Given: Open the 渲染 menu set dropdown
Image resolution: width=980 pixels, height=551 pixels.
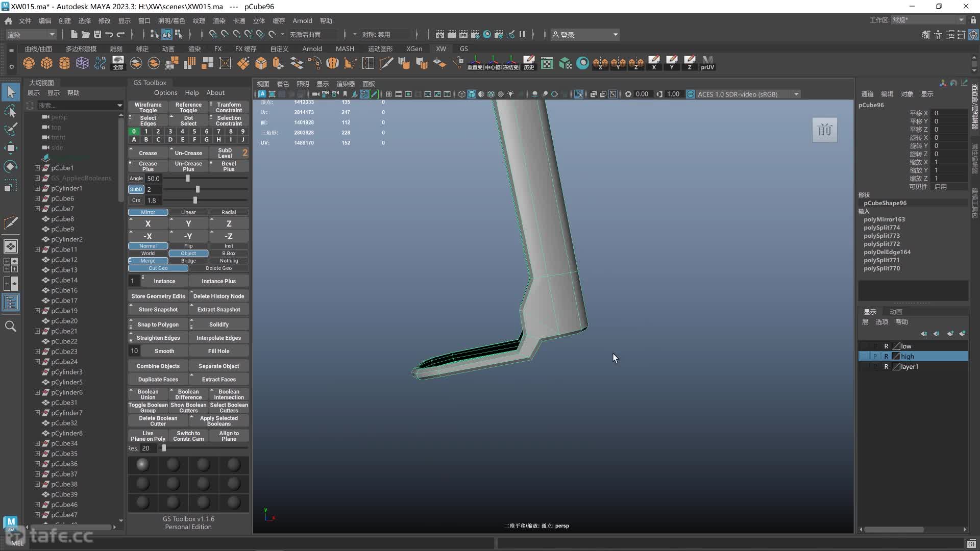Looking at the screenshot, I should coord(31,35).
